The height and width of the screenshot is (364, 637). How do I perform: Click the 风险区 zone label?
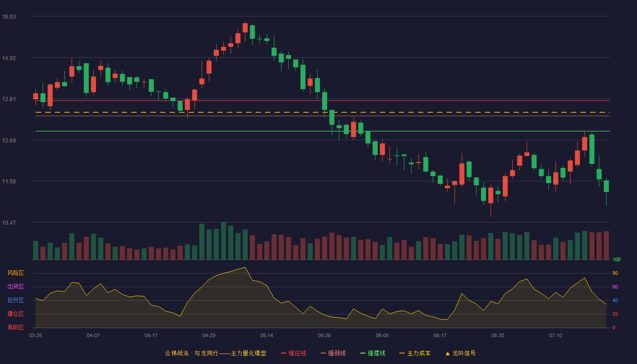point(15,273)
